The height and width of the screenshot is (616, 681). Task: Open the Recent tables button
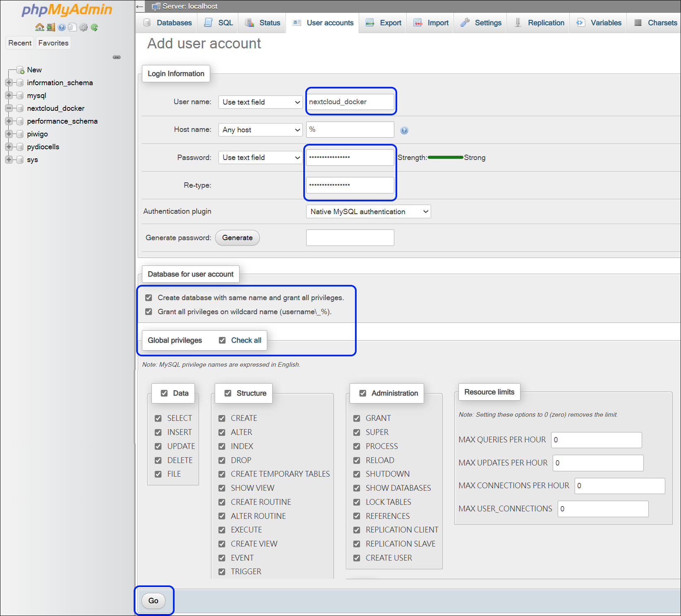[20, 43]
